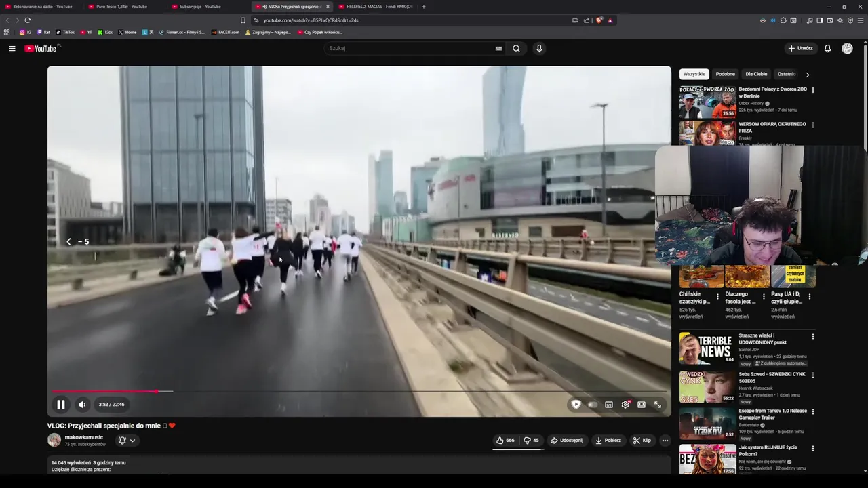Screen dimensions: 868x488
Task: Switch to HELLFIELD, MACIAS - Fendi RMX tab
Action: click(375, 7)
